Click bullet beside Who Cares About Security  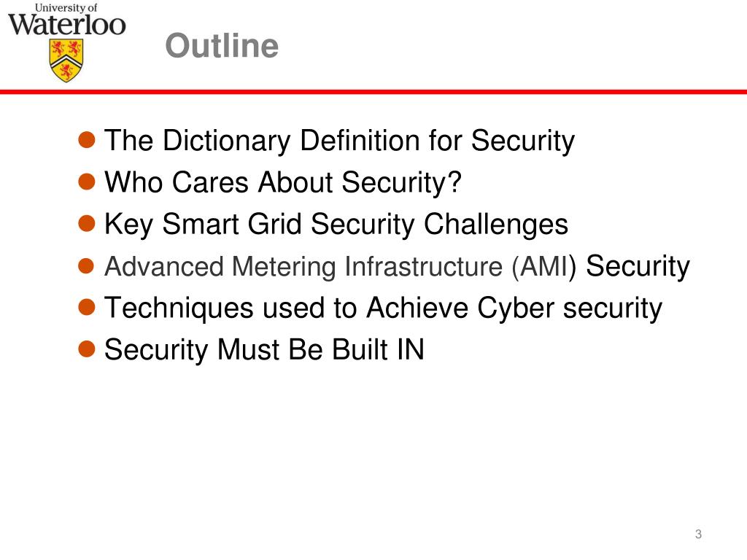click(87, 182)
